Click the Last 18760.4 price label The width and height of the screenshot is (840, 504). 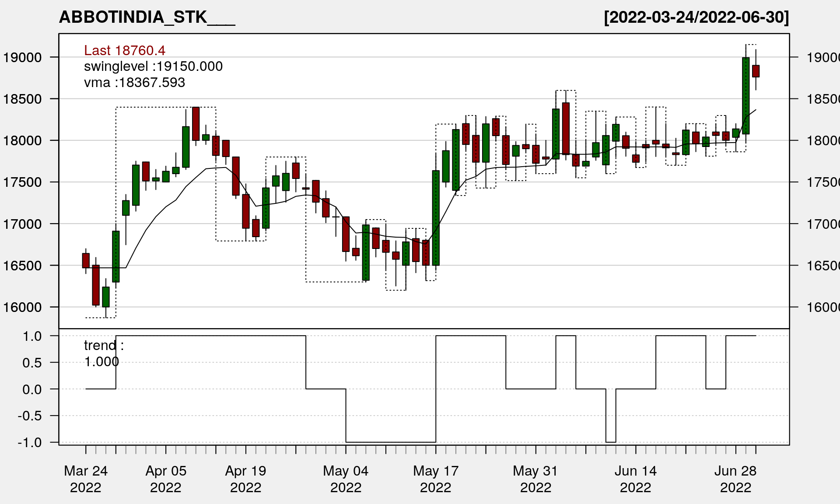pyautogui.click(x=125, y=50)
